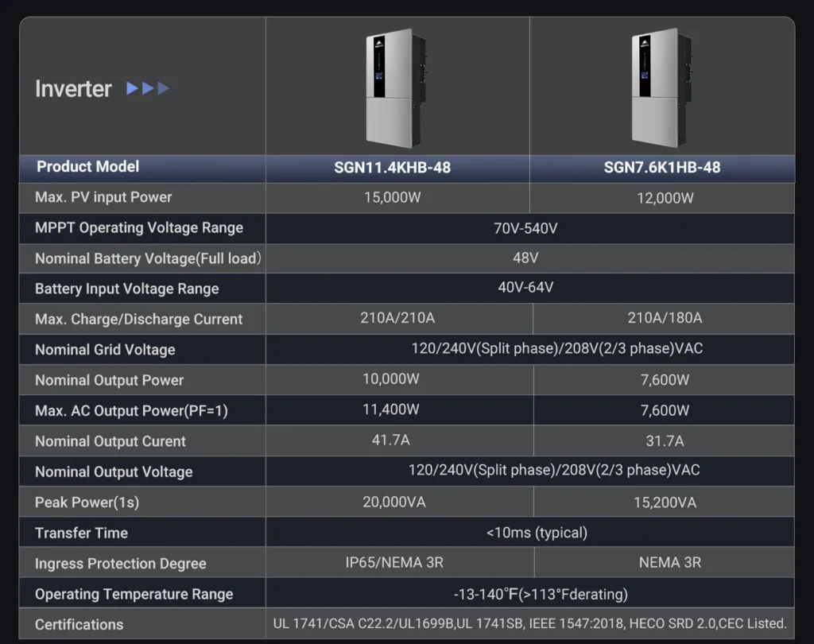Click the IP65/NEMA 3R protection cell
This screenshot has width=814, height=644.
point(394,562)
